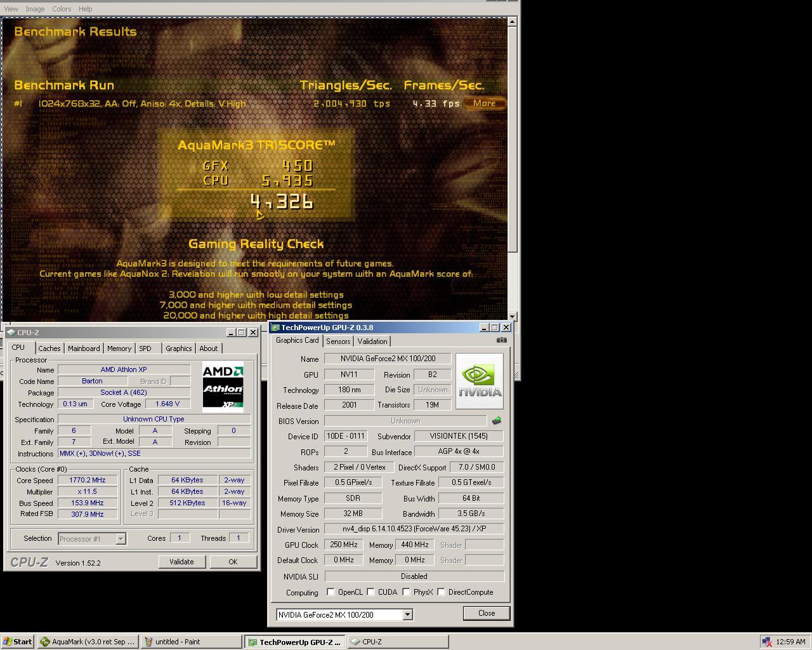
Task: Click the More button for benchmark run
Action: click(x=485, y=103)
